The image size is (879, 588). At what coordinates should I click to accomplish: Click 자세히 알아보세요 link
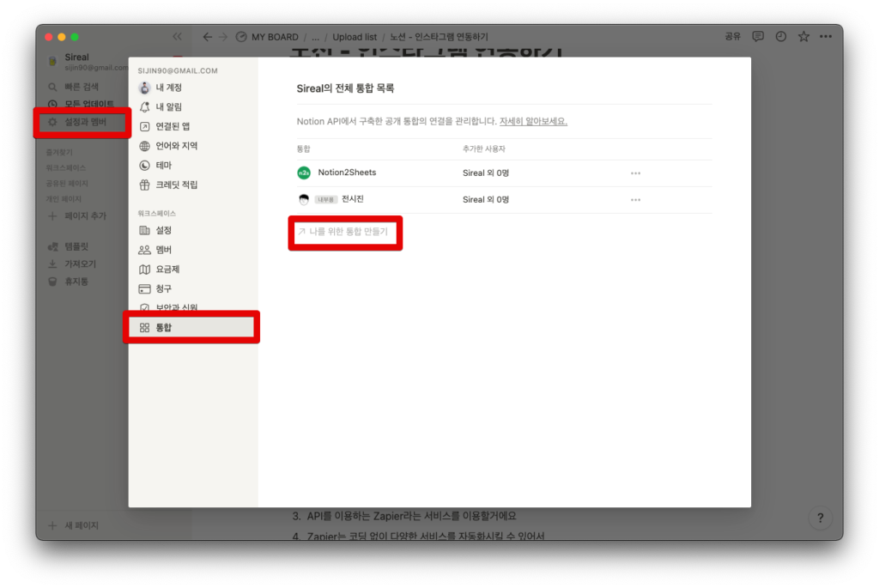(533, 121)
